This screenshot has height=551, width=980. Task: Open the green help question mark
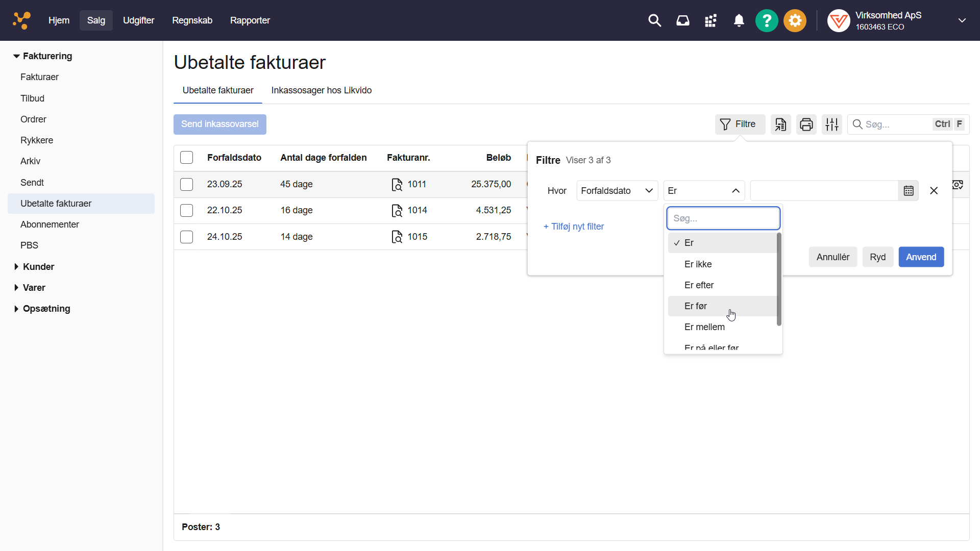[766, 20]
